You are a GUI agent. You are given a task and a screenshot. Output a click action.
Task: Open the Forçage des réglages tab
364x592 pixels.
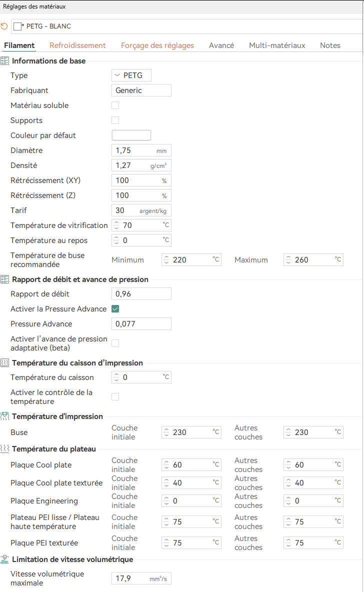(157, 45)
